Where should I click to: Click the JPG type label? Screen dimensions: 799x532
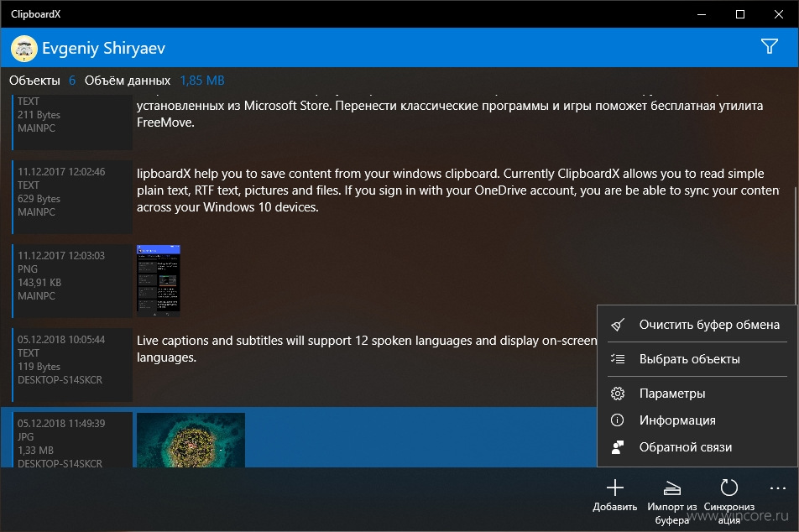pyautogui.click(x=25, y=436)
